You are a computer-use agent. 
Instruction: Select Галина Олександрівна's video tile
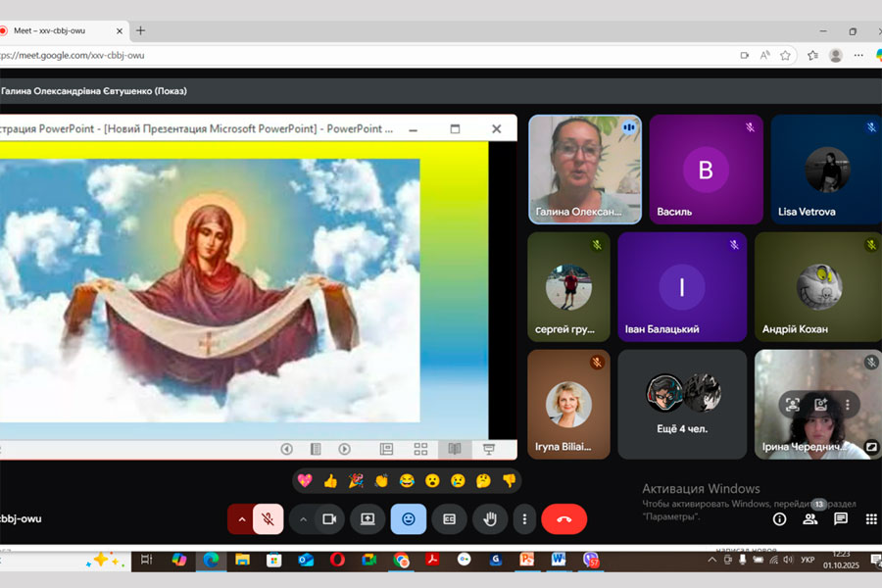(585, 169)
